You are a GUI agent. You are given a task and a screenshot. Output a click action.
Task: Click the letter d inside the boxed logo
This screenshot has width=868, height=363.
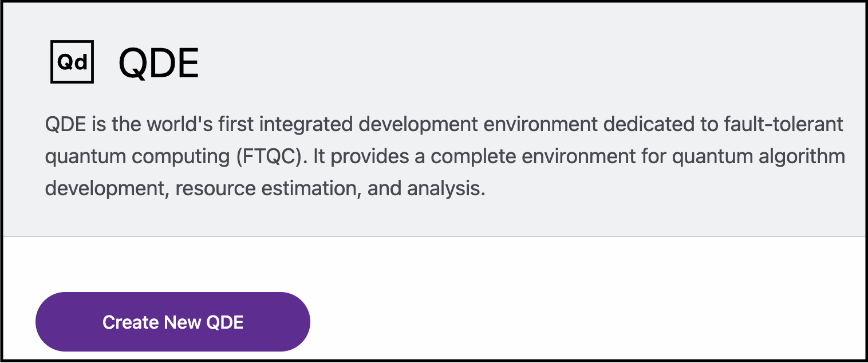(81, 62)
